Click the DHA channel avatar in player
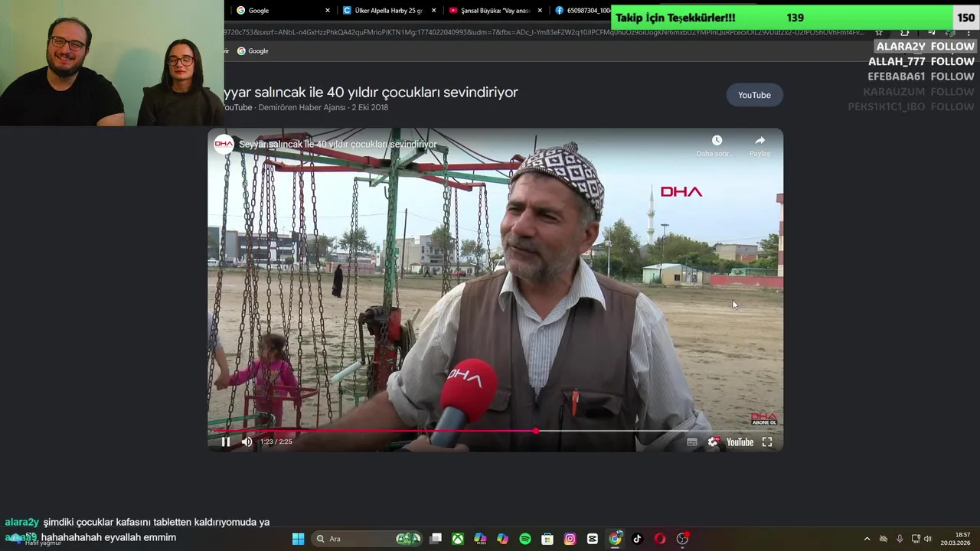 (x=224, y=144)
